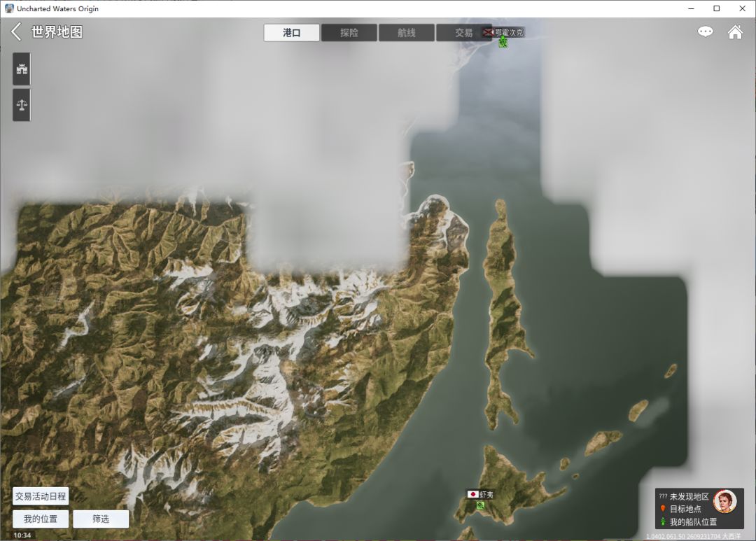Click the castle icon in the left sidebar
The image size is (756, 541).
pos(22,69)
